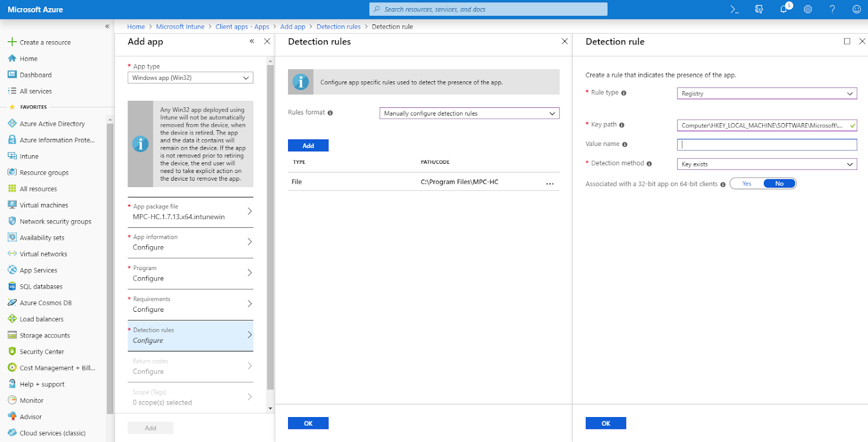Click Azure Cosmos DB icon in sidebar
This screenshot has width=868, height=442.
(12, 303)
